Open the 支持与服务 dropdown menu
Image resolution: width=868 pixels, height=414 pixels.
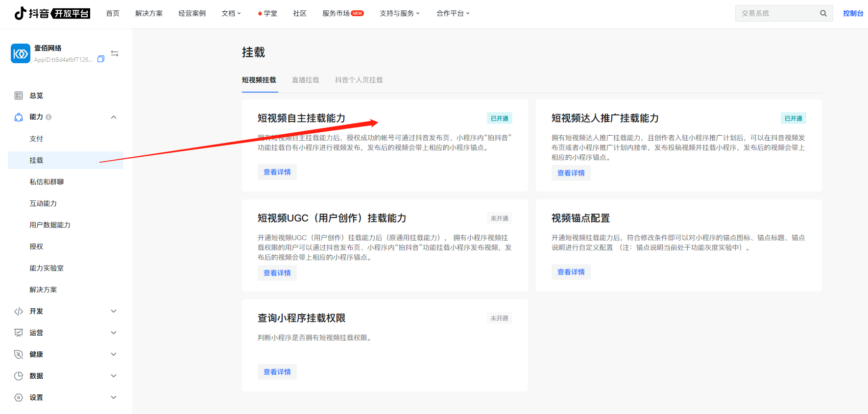[x=400, y=13]
